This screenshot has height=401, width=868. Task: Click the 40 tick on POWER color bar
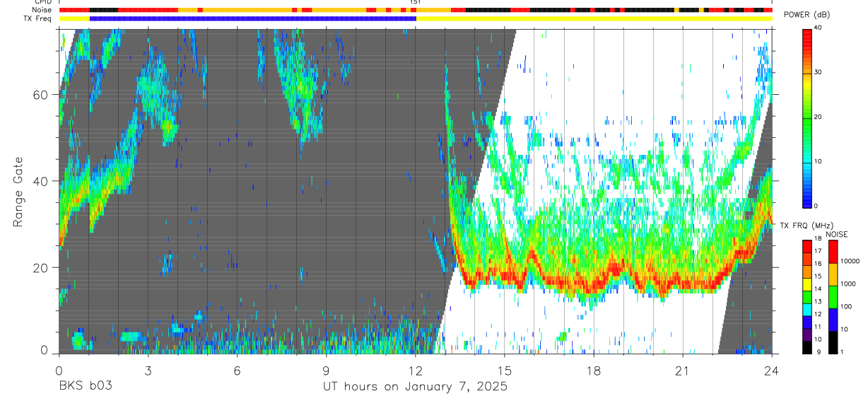click(819, 28)
